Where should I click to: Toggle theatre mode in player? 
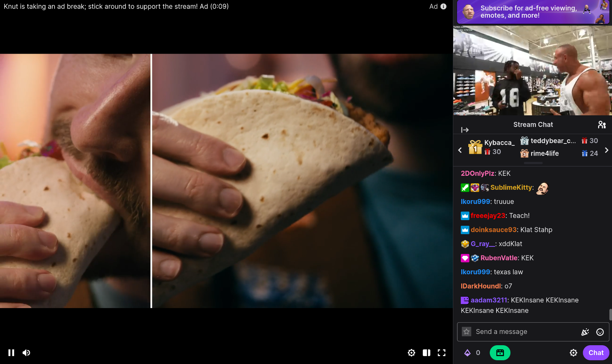(x=427, y=353)
